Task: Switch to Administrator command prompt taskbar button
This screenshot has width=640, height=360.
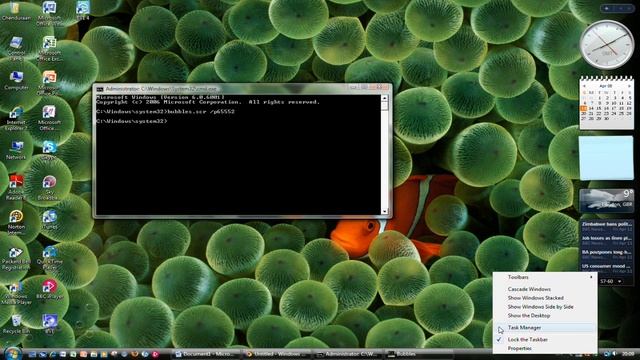Action: [x=348, y=354]
